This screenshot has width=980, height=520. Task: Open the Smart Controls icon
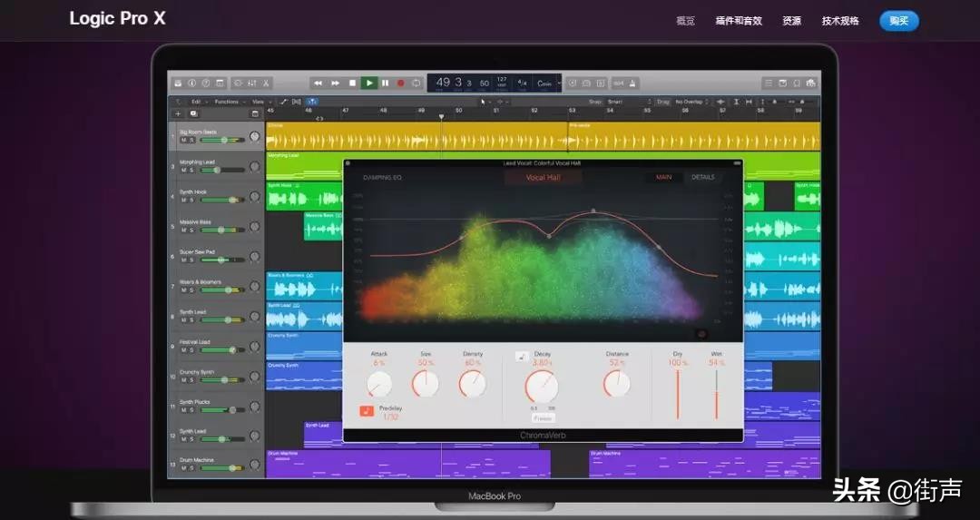[238, 83]
